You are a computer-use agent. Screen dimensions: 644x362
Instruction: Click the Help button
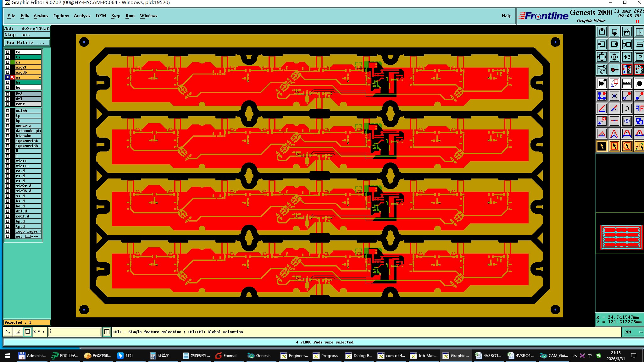pos(506,16)
